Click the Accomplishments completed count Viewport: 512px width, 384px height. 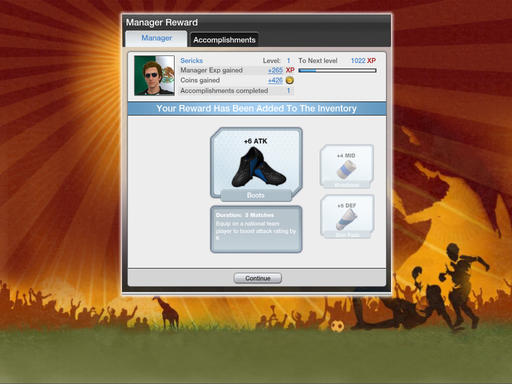pyautogui.click(x=289, y=90)
